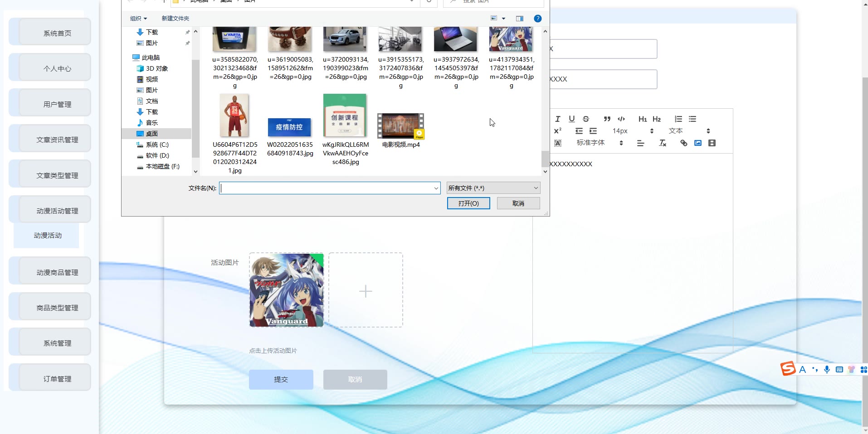Click the insert link icon
Viewport: 868px width, 434px height.
click(x=684, y=143)
